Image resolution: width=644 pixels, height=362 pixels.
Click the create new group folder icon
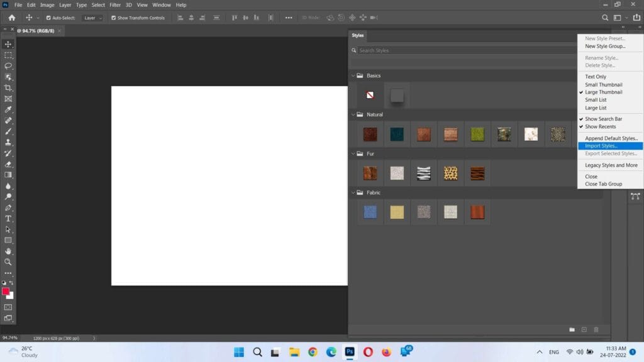pos(572,329)
